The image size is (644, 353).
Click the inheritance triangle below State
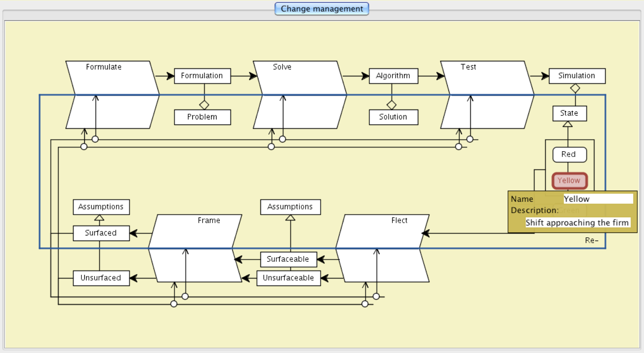(x=567, y=124)
